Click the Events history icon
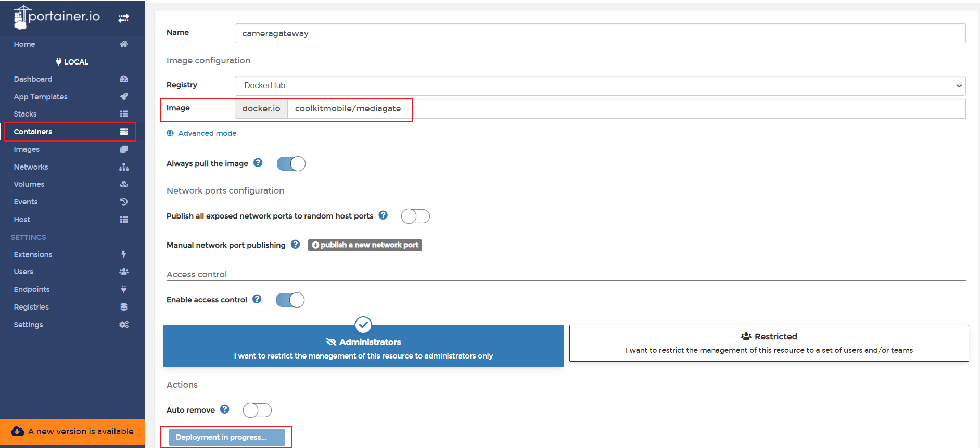The image size is (980, 448). tap(124, 202)
